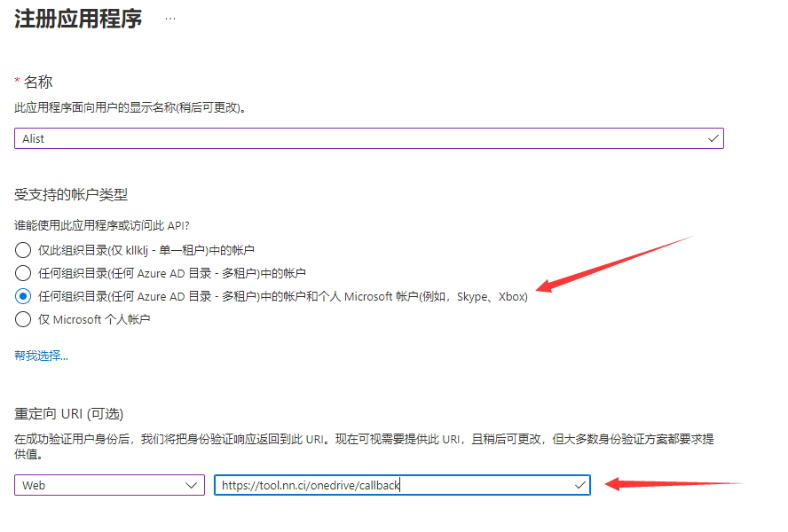Click into redirect URI callback input field
This screenshot has height=532, width=788.
click(x=390, y=485)
